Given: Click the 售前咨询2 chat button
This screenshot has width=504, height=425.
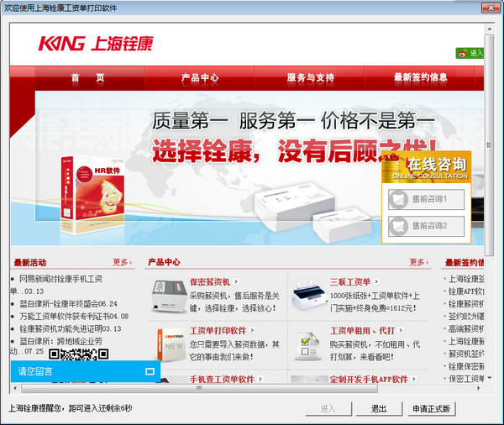Looking at the screenshot, I should click(426, 226).
